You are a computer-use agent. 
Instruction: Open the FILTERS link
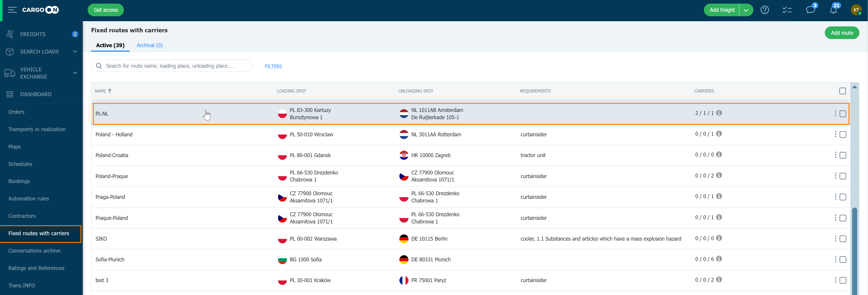[273, 66]
